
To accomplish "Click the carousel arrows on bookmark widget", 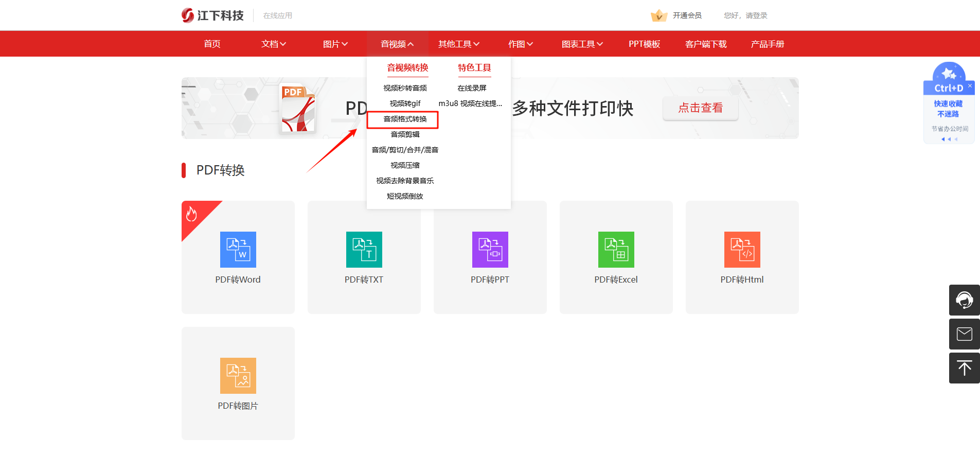I will [x=949, y=139].
